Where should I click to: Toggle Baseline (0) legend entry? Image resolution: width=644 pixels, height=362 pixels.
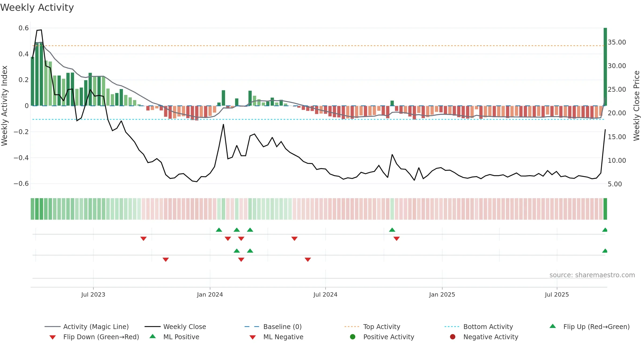point(273,327)
